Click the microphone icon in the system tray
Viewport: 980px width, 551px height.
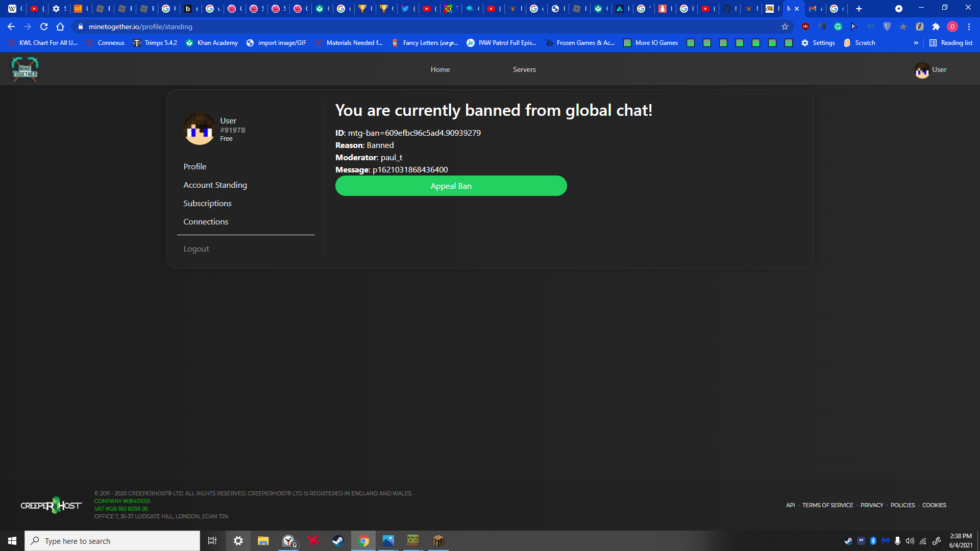click(x=897, y=541)
